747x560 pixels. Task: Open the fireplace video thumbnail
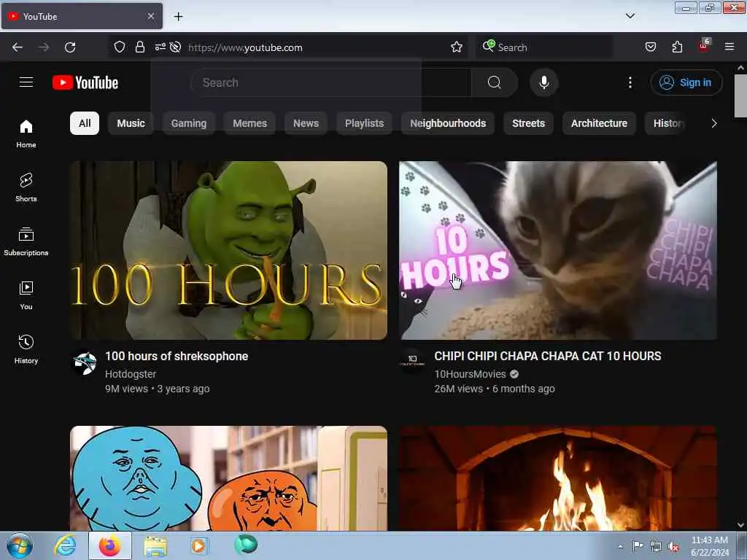coord(558,478)
